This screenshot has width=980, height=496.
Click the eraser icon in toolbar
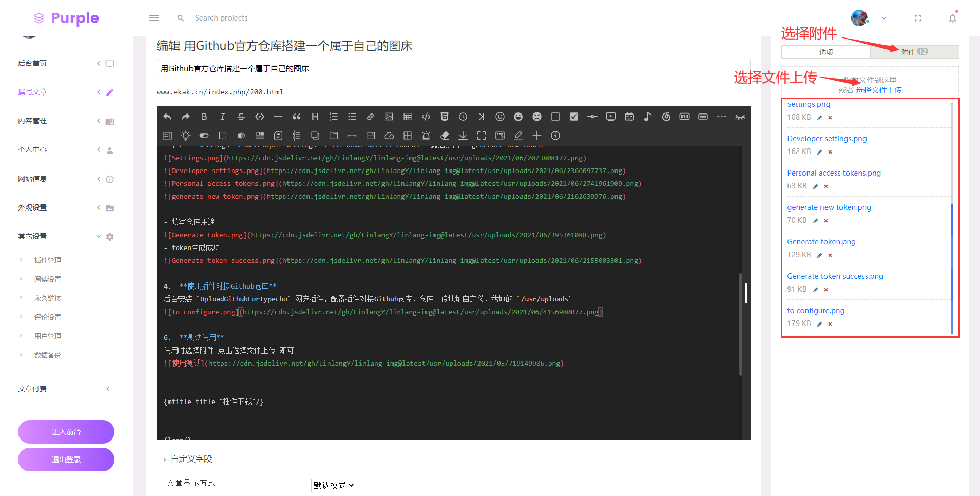[445, 136]
